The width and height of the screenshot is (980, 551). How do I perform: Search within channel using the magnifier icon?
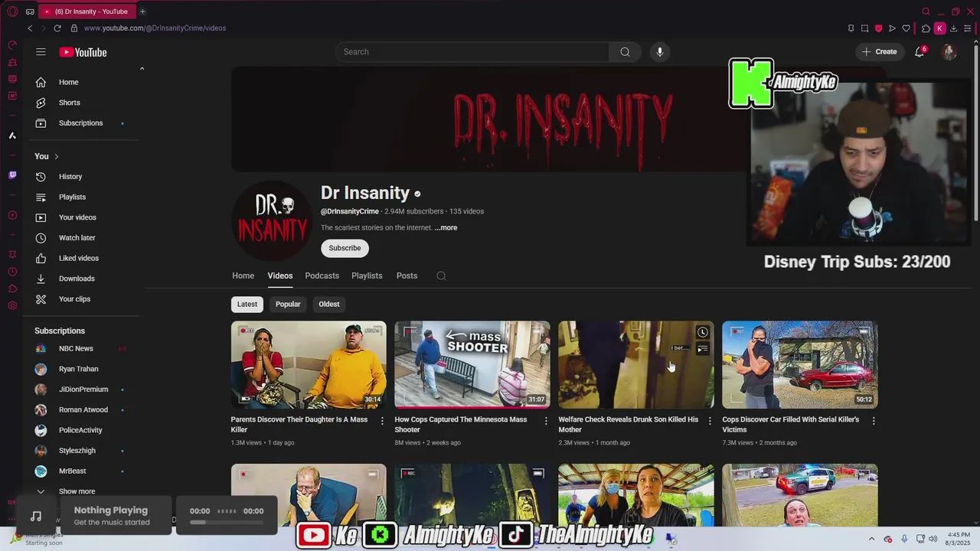(x=441, y=276)
